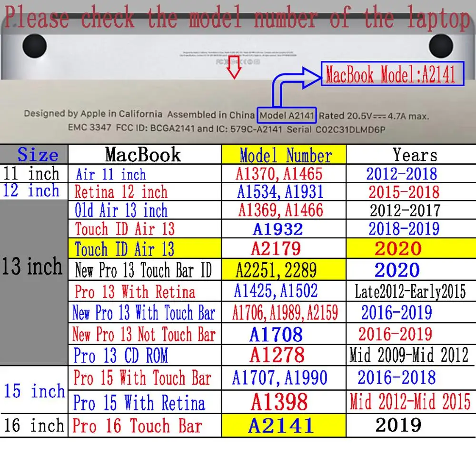
Task: Click the 'Pro 16 Touch Bar' cell
Action: point(145,425)
